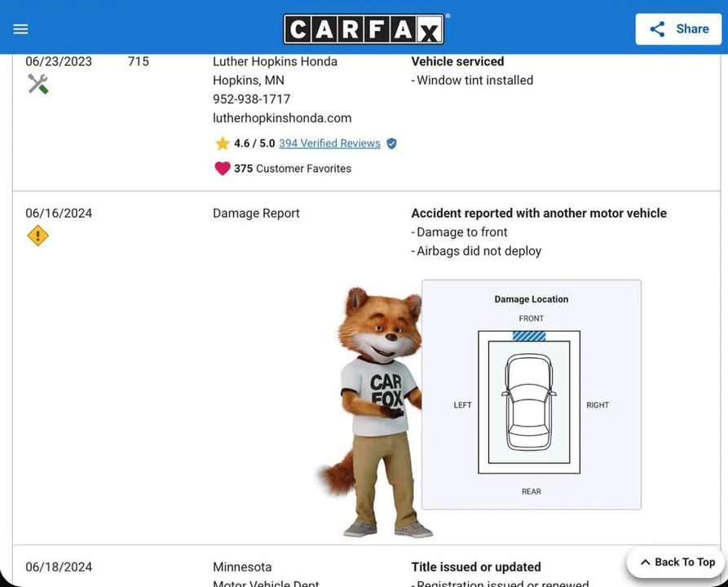This screenshot has height=587, width=728.
Task: Click the pink heart favorites icon
Action: pyautogui.click(x=223, y=169)
